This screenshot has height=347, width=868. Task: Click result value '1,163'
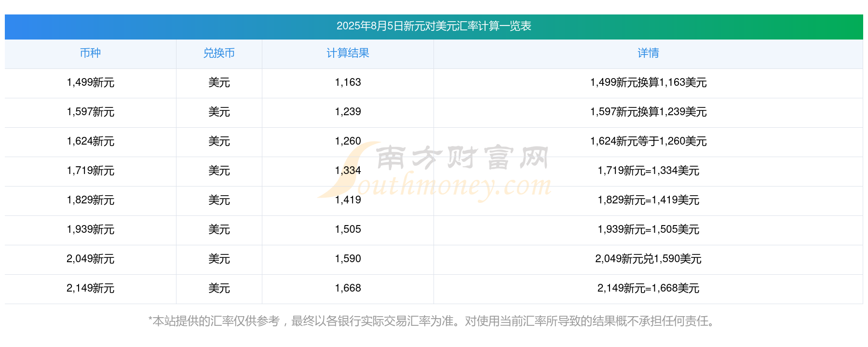click(348, 82)
